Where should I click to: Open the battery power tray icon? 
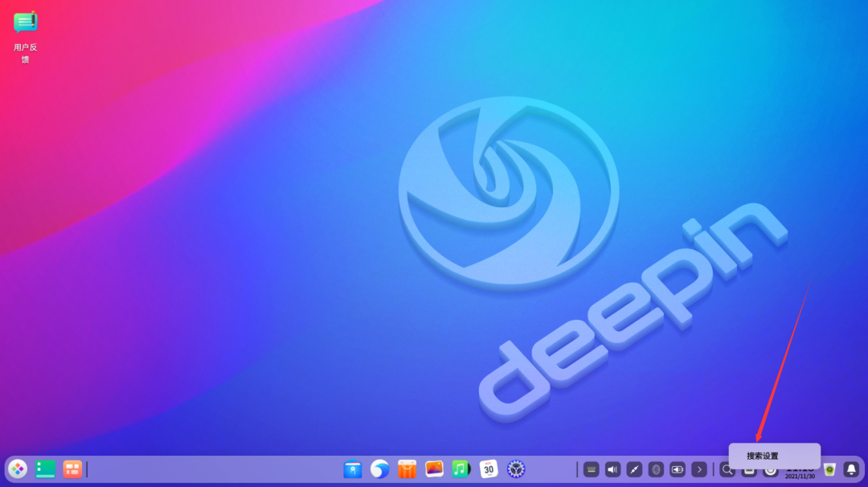(x=678, y=470)
